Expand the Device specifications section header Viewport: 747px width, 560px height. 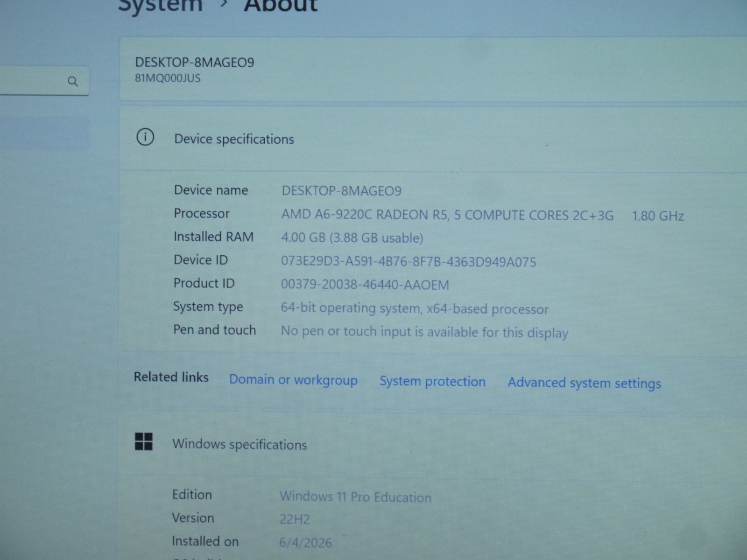tap(433, 139)
